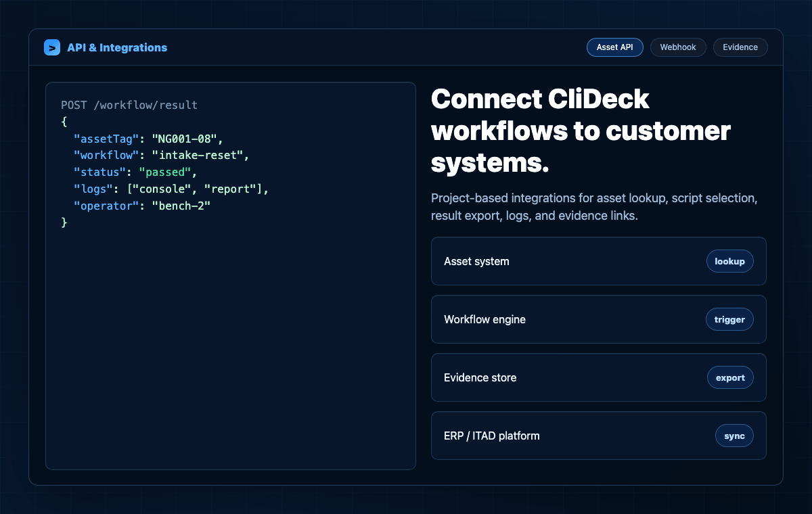This screenshot has height=514, width=812.
Task: Click the trigger badge on Workflow engine
Action: (x=729, y=319)
